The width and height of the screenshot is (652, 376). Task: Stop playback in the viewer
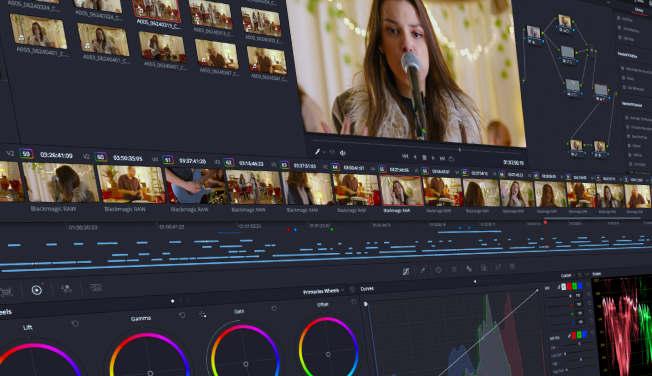(424, 157)
